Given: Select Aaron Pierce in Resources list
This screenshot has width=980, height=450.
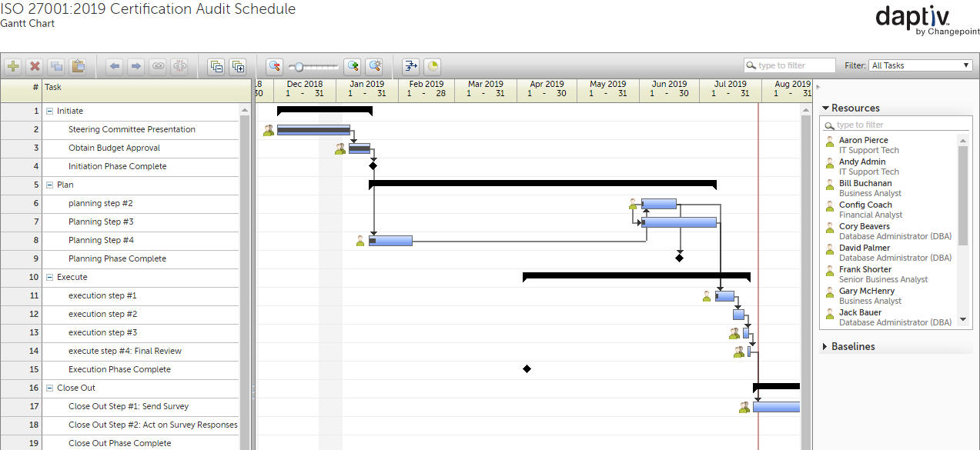Looking at the screenshot, I should pos(863,140).
